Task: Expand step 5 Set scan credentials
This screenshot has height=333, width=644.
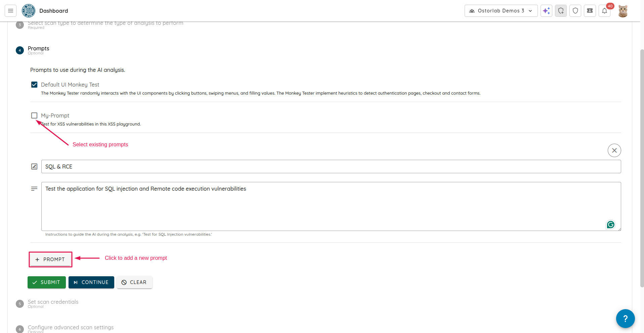Action: [53, 302]
